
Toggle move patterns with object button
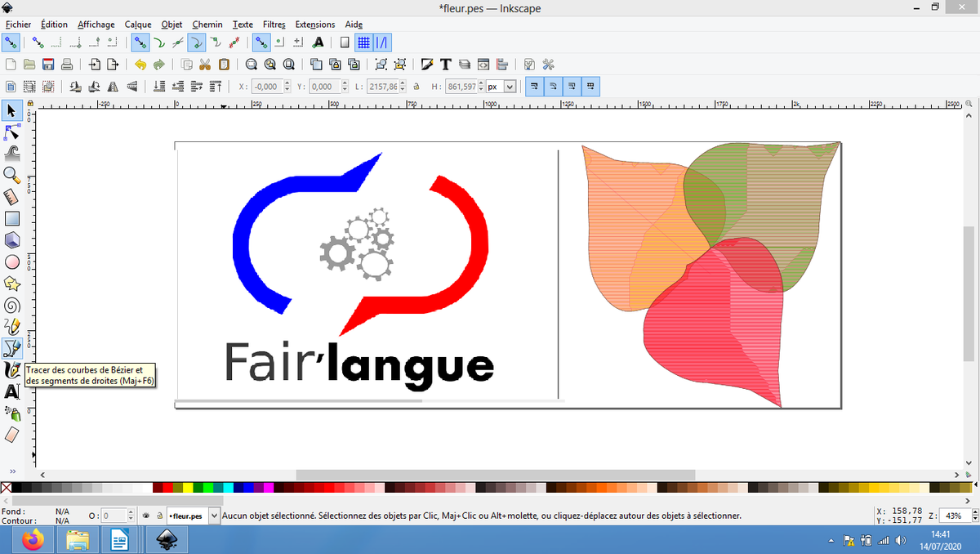(590, 87)
